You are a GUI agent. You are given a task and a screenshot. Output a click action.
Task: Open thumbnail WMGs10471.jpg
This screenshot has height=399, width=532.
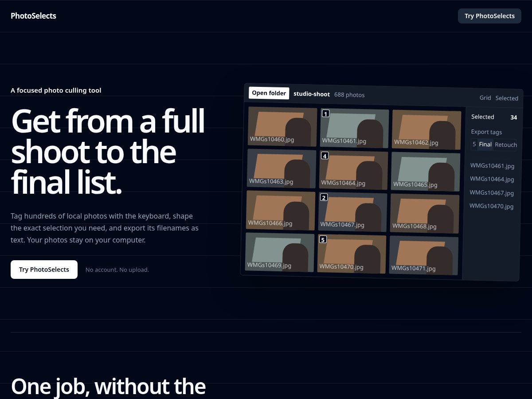(x=424, y=256)
